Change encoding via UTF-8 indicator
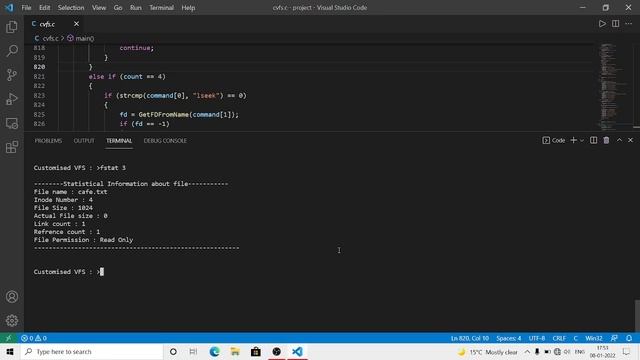The image size is (640, 360). pos(537,338)
